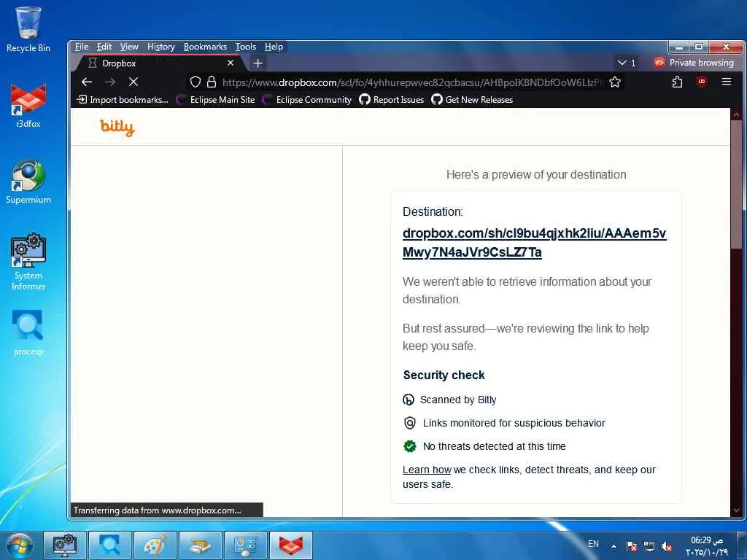The height and width of the screenshot is (560, 747).
Task: Show hidden system tray icons
Action: 614,546
